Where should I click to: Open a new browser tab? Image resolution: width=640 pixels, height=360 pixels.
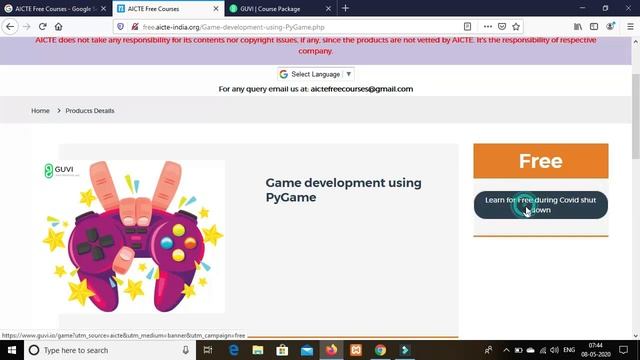click(345, 8)
